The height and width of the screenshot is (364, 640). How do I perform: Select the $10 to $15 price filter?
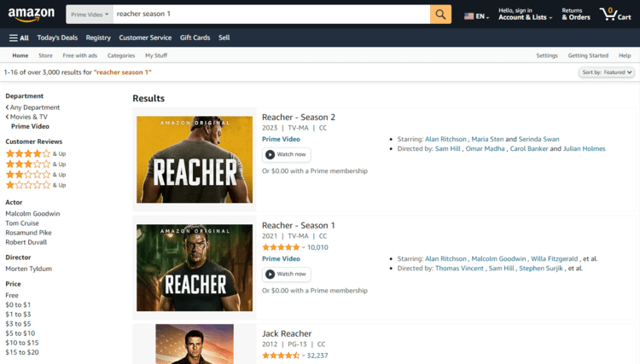(22, 343)
